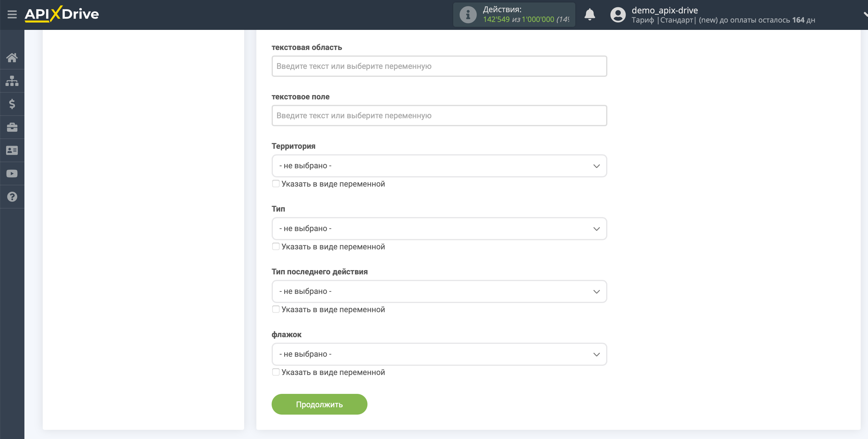Open the contact card profile icon
The height and width of the screenshot is (439, 868).
[12, 151]
